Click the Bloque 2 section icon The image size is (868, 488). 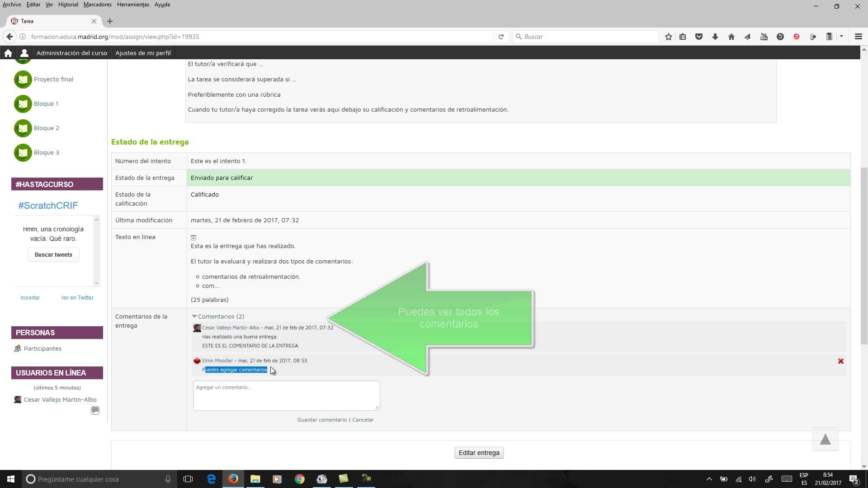click(x=23, y=128)
